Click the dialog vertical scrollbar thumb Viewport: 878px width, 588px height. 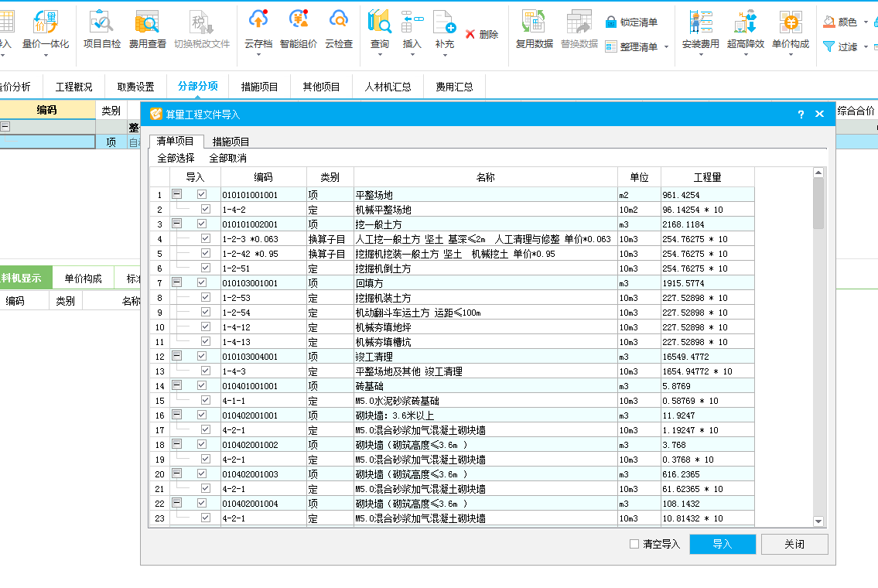click(818, 203)
